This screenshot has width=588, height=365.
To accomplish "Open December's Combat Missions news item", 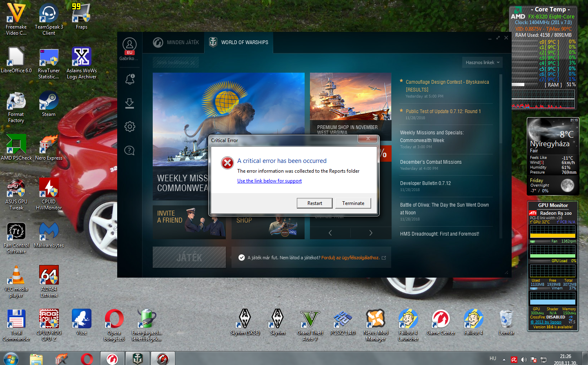I will tap(431, 162).
